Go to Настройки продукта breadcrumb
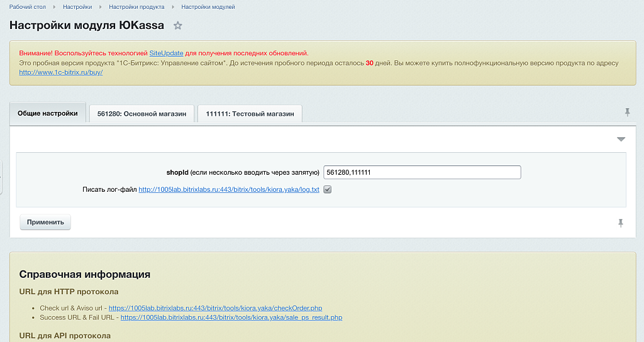This screenshot has width=644, height=342. tap(136, 7)
